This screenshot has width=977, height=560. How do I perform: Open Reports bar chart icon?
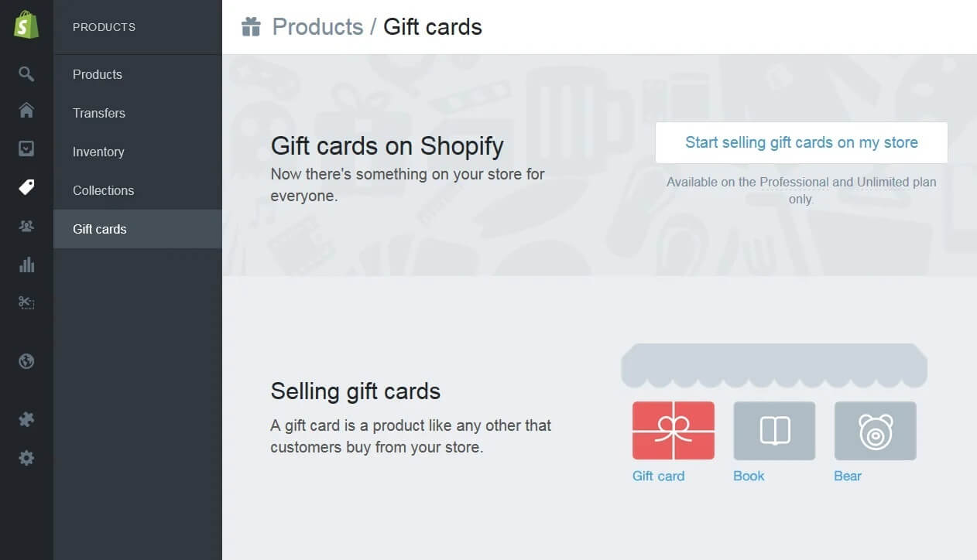26,265
